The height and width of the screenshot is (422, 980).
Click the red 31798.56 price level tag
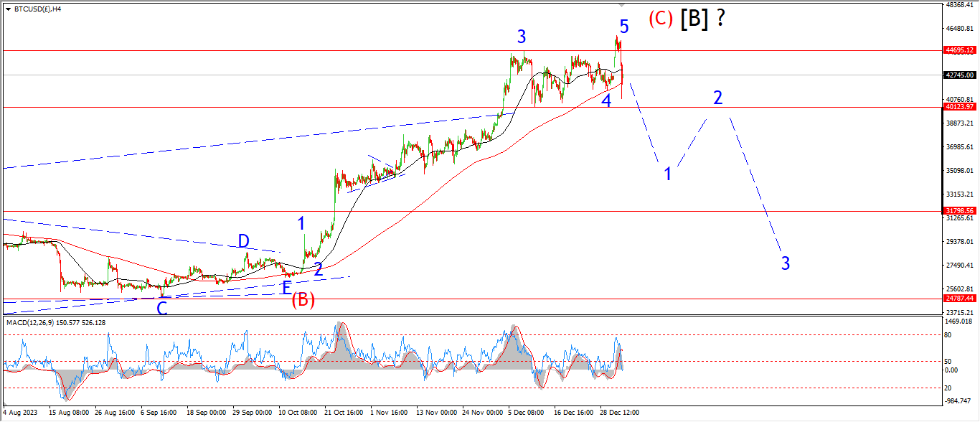point(959,211)
